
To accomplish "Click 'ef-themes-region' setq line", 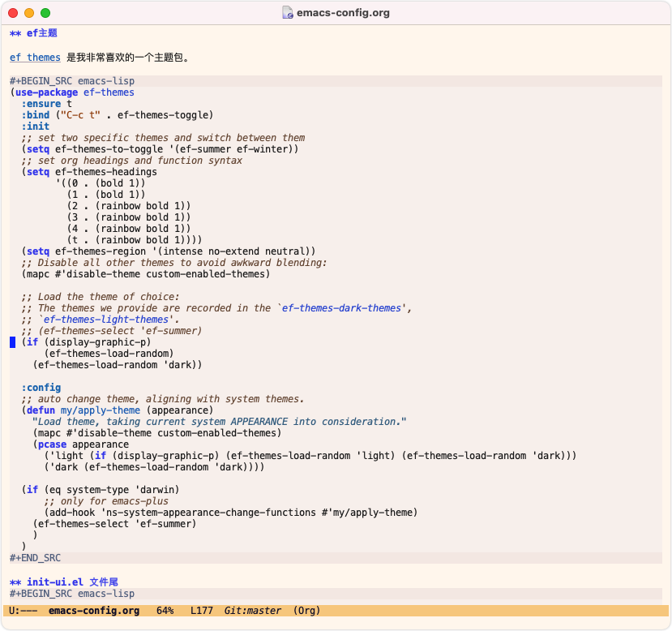I will [169, 251].
